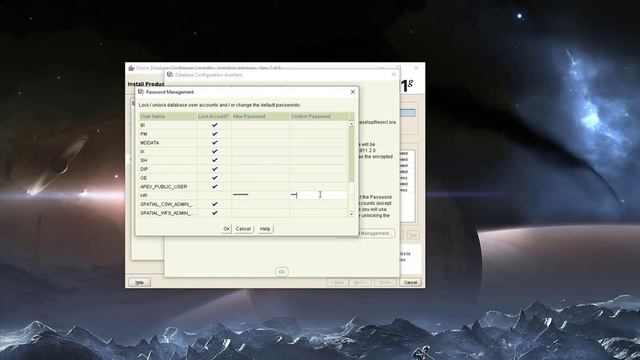Click the account table scroll down arrow
Screen dimensions: 640x360
pos(351,214)
